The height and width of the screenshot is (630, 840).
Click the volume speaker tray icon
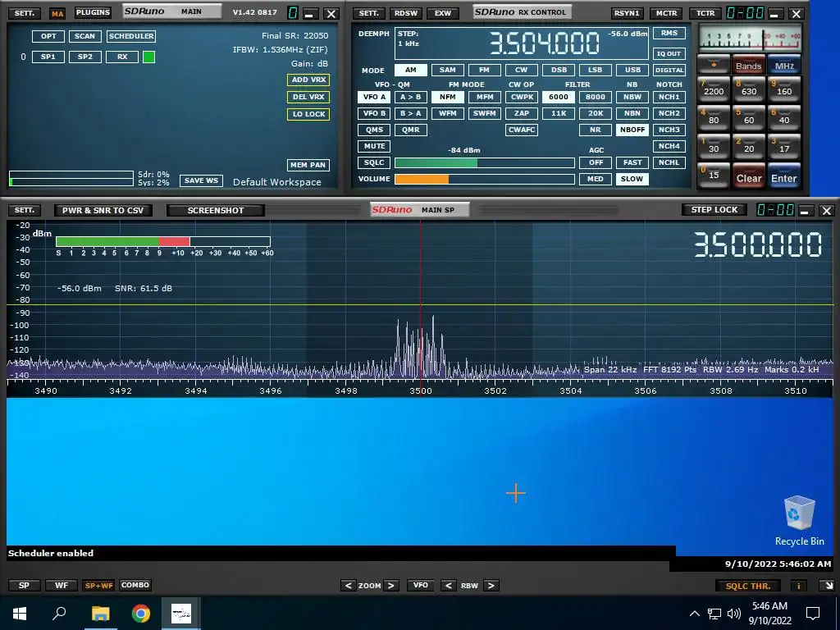point(734,614)
